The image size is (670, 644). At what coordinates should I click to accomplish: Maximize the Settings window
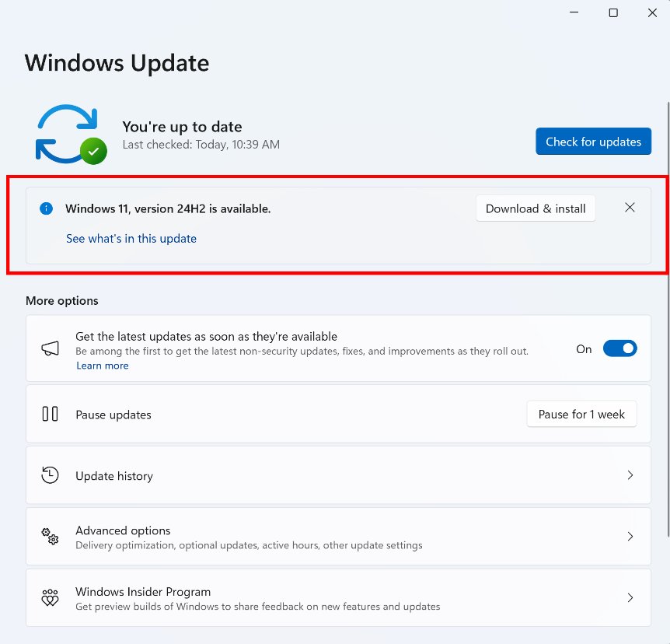[x=613, y=12]
